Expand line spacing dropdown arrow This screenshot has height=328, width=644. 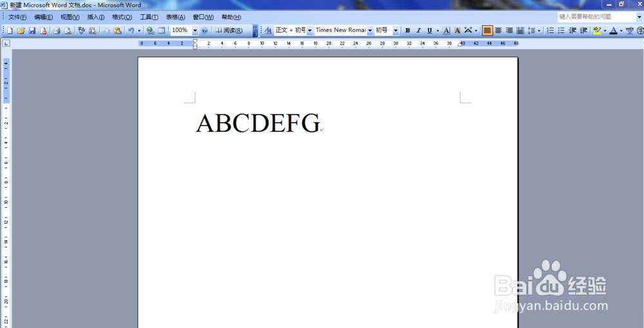[539, 30]
